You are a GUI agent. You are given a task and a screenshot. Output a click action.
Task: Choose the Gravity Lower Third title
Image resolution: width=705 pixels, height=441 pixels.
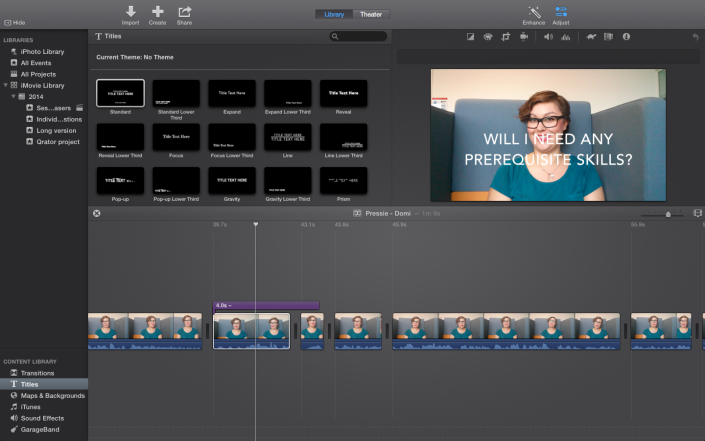287,180
